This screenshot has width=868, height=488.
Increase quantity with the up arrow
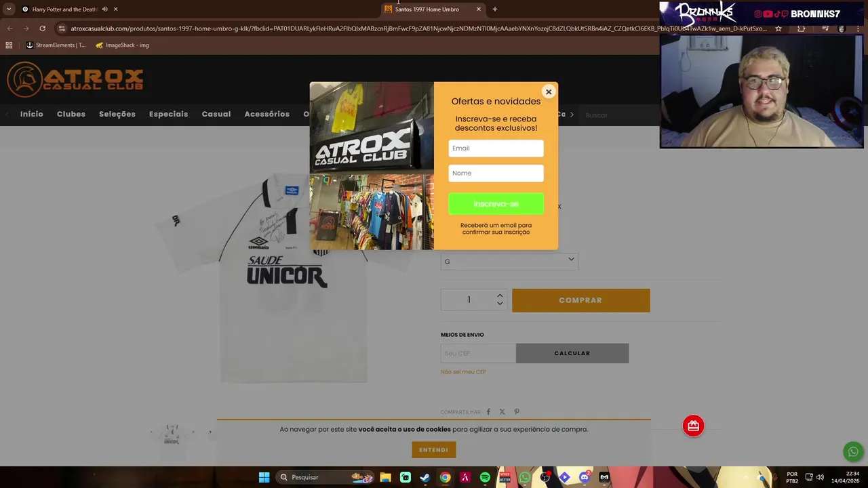[x=500, y=296]
